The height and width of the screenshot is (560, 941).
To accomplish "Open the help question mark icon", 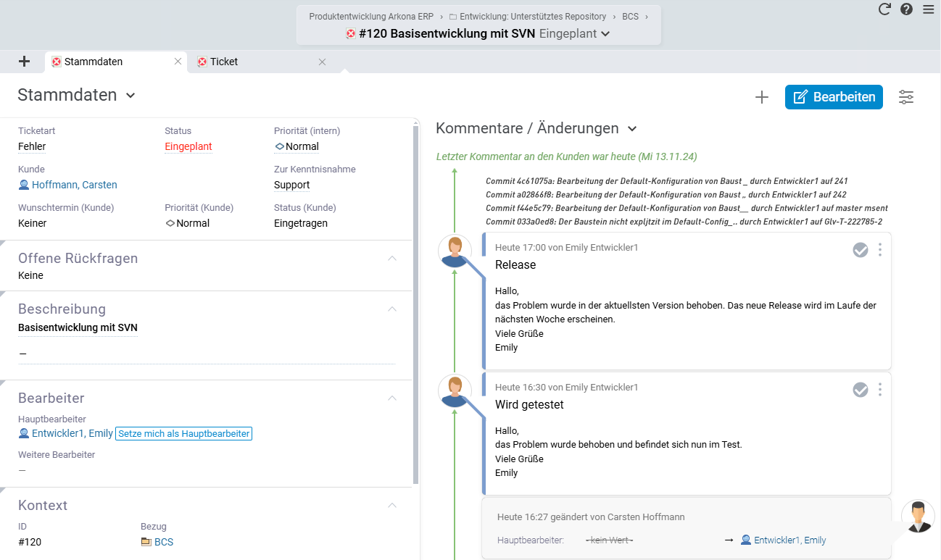I will coord(906,9).
